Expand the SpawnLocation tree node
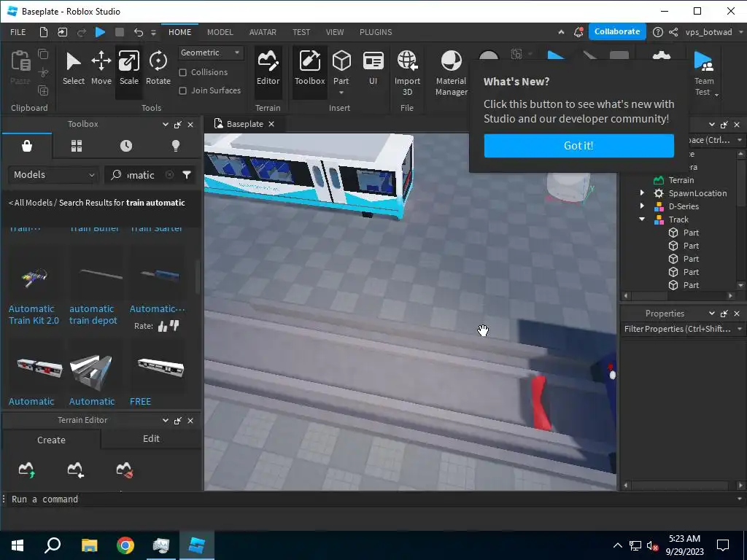Viewport: 747px width, 560px height. pos(642,192)
